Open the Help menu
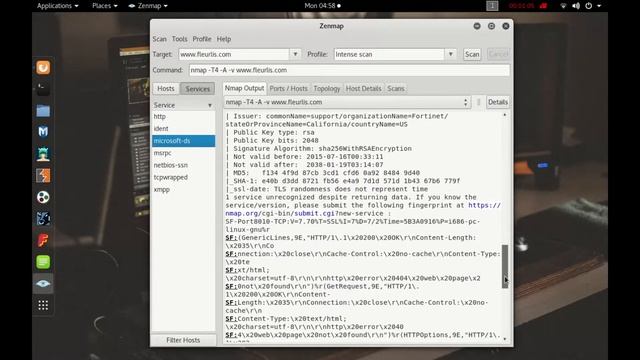This screenshot has width=640, height=360. tap(224, 39)
